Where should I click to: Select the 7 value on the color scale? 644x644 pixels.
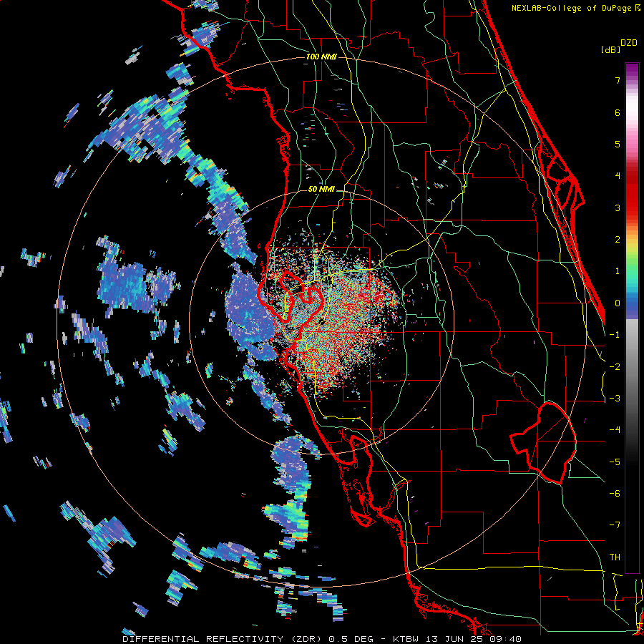coord(618,80)
